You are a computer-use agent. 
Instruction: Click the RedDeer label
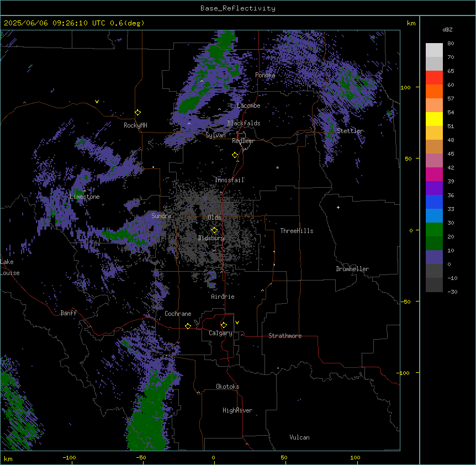tap(243, 141)
